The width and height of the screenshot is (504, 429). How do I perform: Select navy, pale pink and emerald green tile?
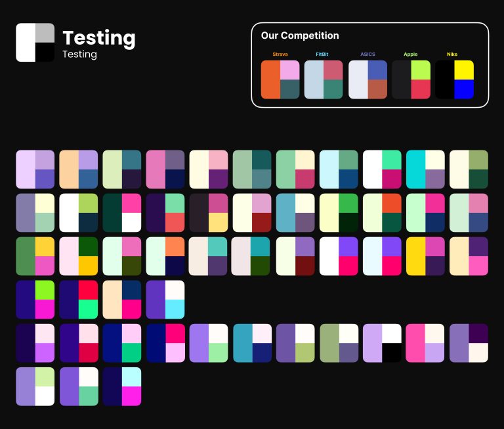coord(122,343)
